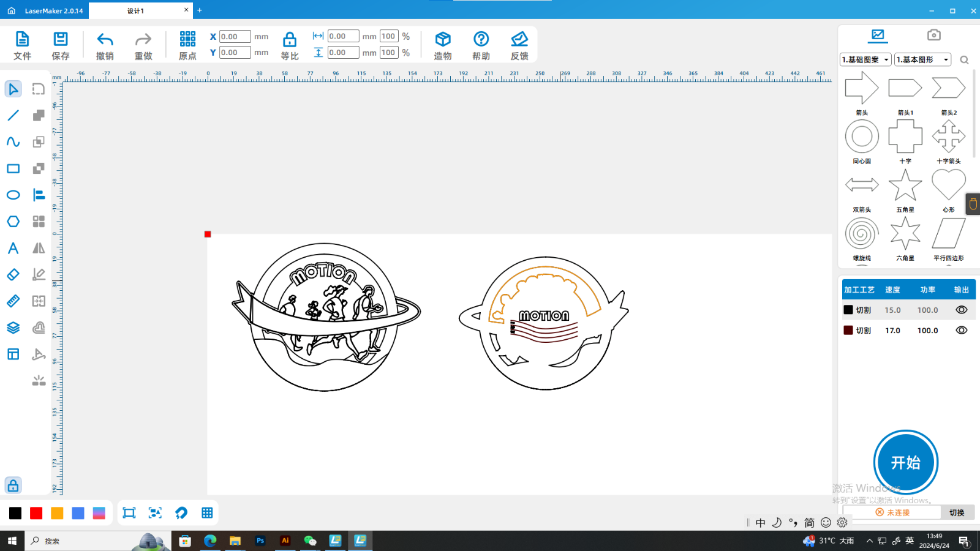Viewport: 980px width, 551px height.
Task: Select the ellipse shape tool
Action: (13, 195)
